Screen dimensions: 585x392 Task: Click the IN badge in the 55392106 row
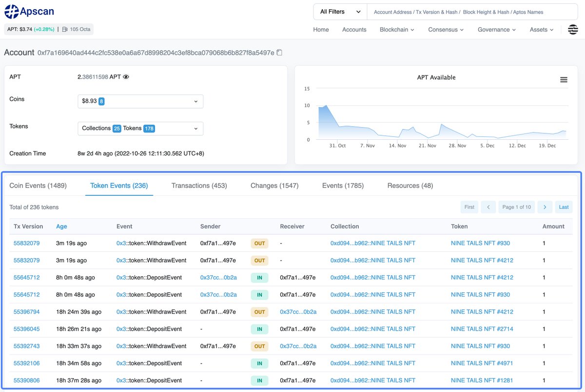260,363
